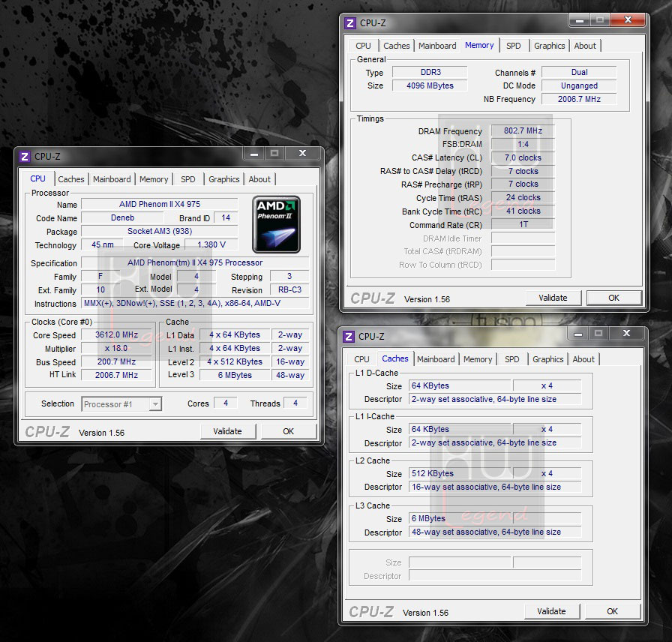672x642 pixels.
Task: Select Memory tab in the Caches window
Action: pyautogui.click(x=478, y=359)
